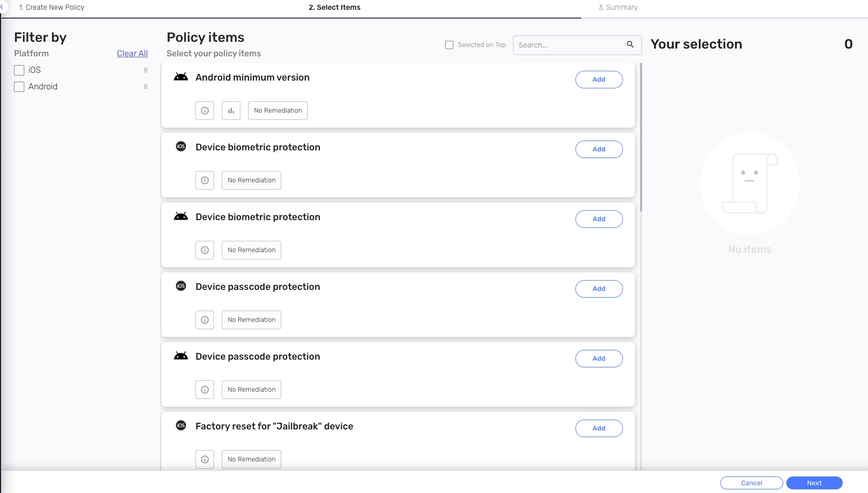Open No Remediation for Factory reset Jailbreak device
The image size is (868, 493).
pyautogui.click(x=251, y=459)
